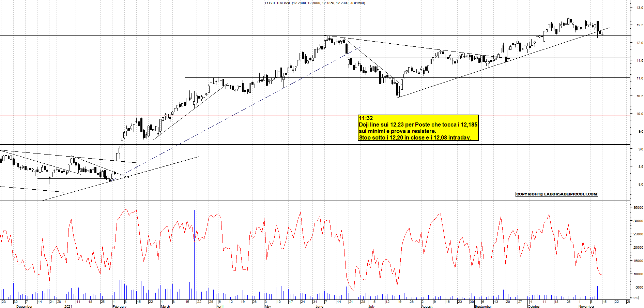Click the 12.0 price axis label
This screenshot has width=644, height=308.
[x=640, y=43]
